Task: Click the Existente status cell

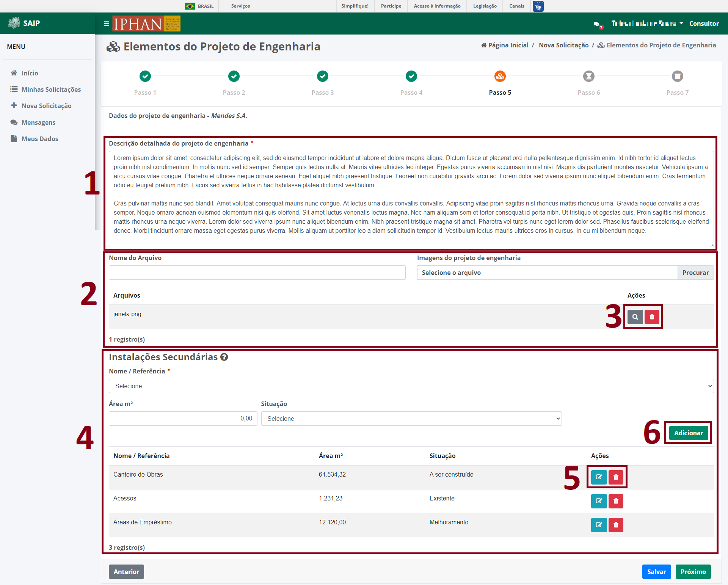Action: (x=442, y=498)
